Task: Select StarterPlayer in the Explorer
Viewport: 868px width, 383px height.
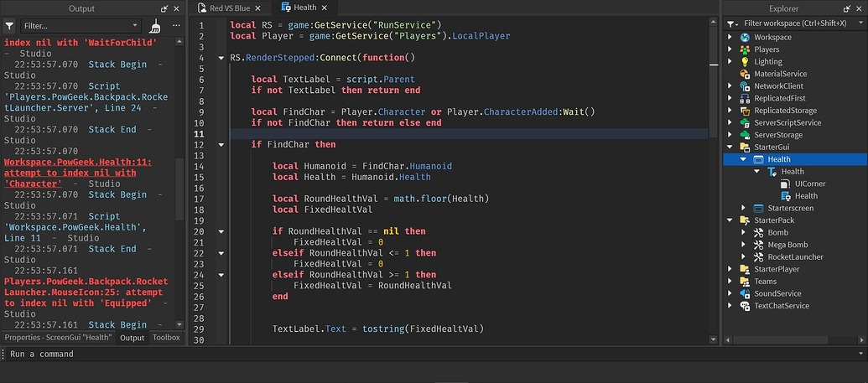Action: pos(777,269)
